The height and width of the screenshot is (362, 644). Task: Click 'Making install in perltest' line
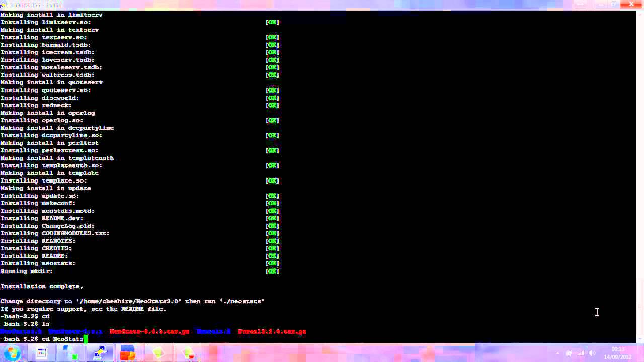point(49,143)
